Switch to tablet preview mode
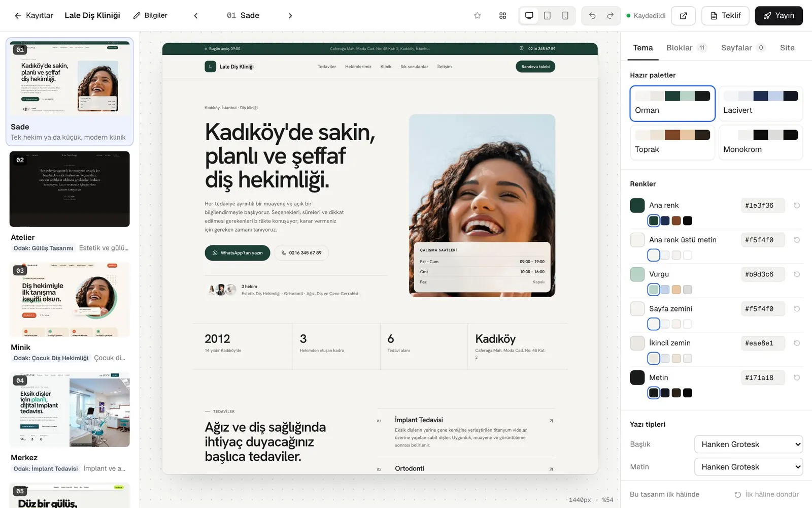The image size is (812, 508). 547,16
